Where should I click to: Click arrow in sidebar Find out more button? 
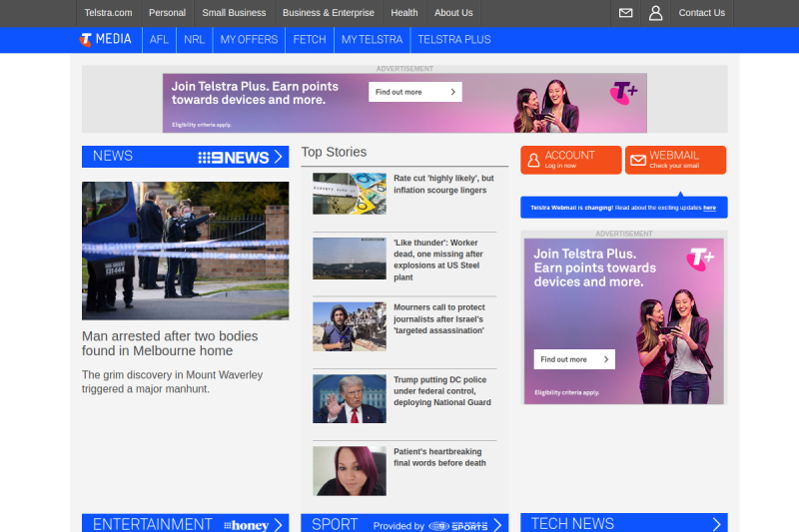[606, 359]
